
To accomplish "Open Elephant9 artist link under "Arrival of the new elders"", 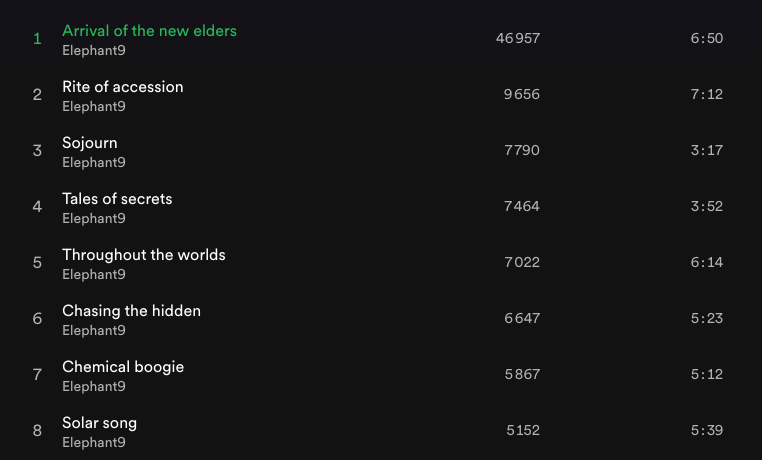I will [94, 50].
